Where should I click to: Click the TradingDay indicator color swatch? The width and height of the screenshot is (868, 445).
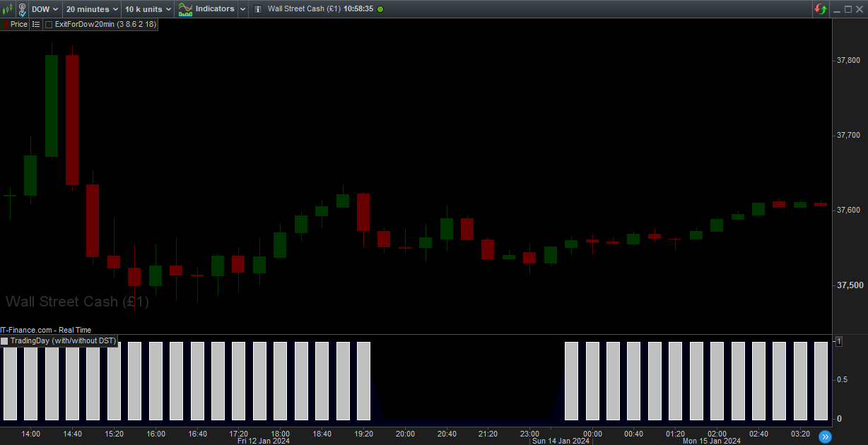point(4,340)
